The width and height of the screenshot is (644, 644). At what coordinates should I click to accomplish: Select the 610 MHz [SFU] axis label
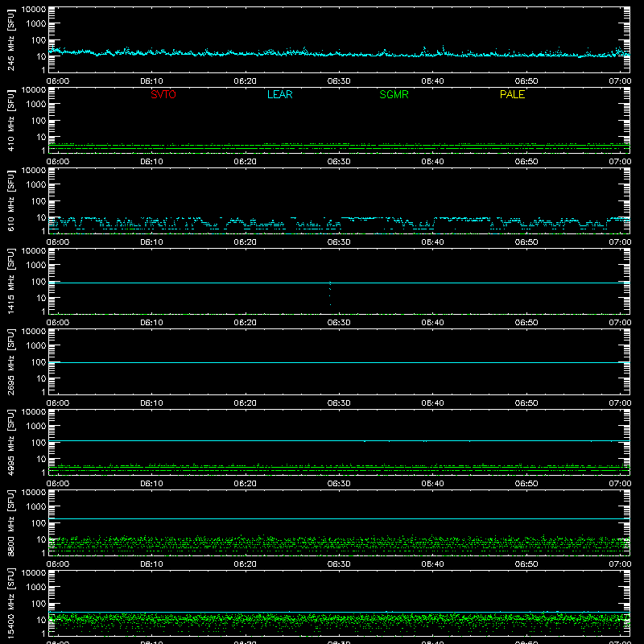click(10, 200)
